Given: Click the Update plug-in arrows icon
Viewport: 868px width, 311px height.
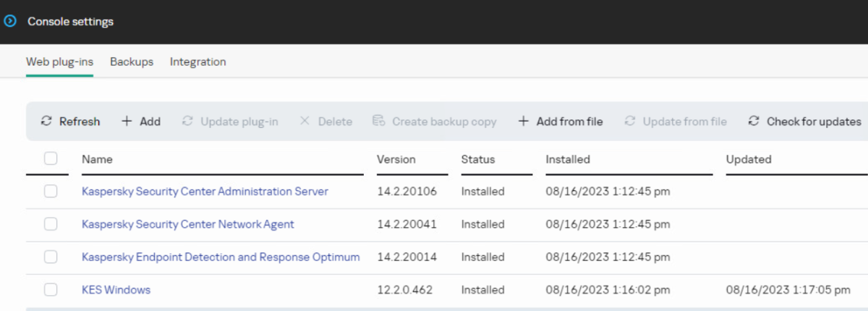Looking at the screenshot, I should [188, 122].
